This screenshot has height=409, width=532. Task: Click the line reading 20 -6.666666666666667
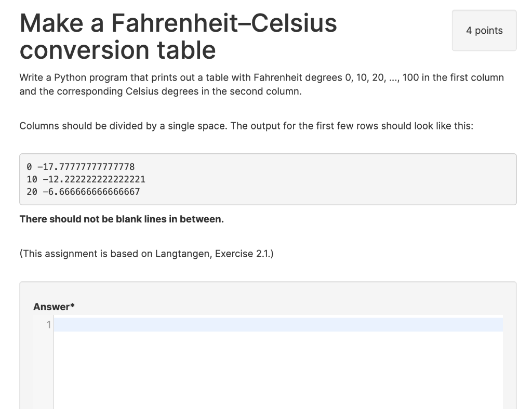pos(83,191)
